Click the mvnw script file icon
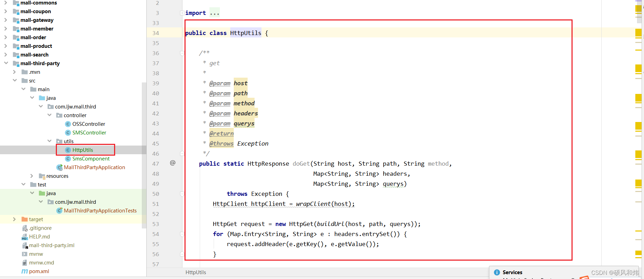The height and width of the screenshot is (279, 644). click(25, 254)
